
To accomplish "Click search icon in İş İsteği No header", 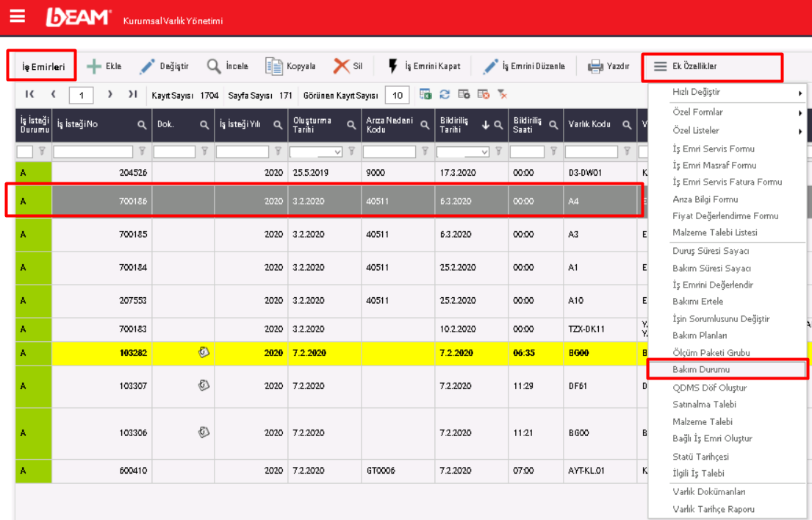I will point(142,125).
